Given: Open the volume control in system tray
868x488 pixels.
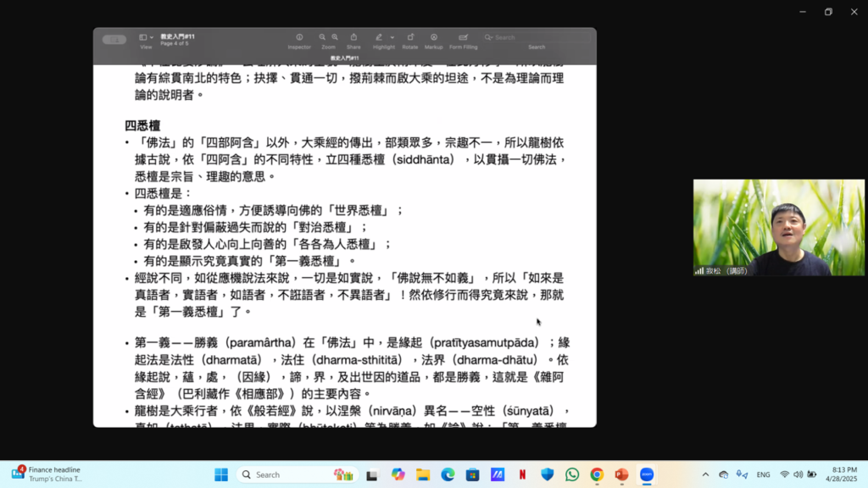Looking at the screenshot, I should tap(798, 474).
